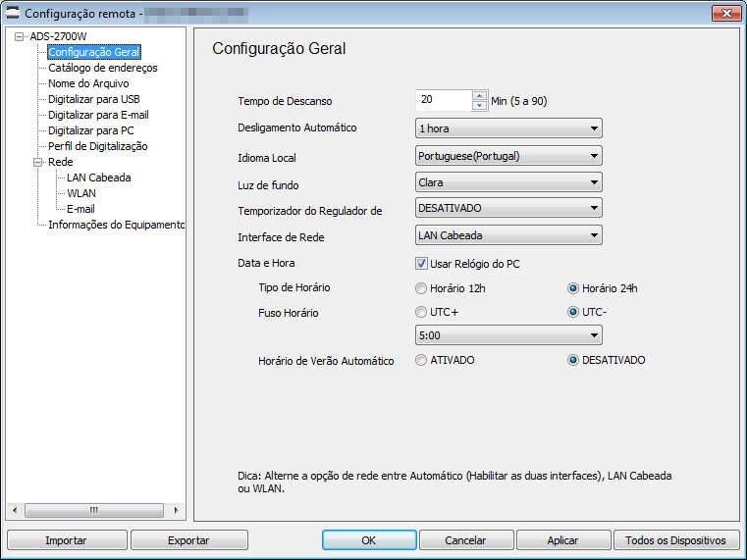Close the Configuração remota window
This screenshot has height=560, width=747.
[726, 13]
